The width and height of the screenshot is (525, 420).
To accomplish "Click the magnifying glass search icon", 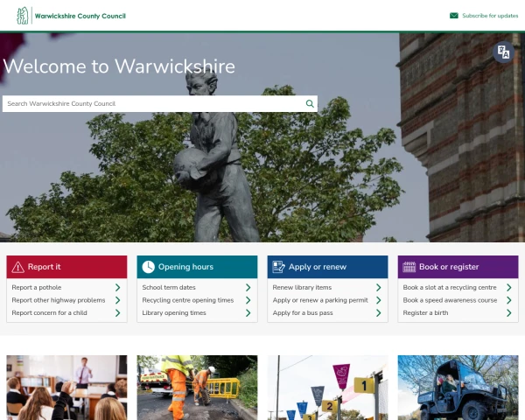I will click(x=310, y=103).
